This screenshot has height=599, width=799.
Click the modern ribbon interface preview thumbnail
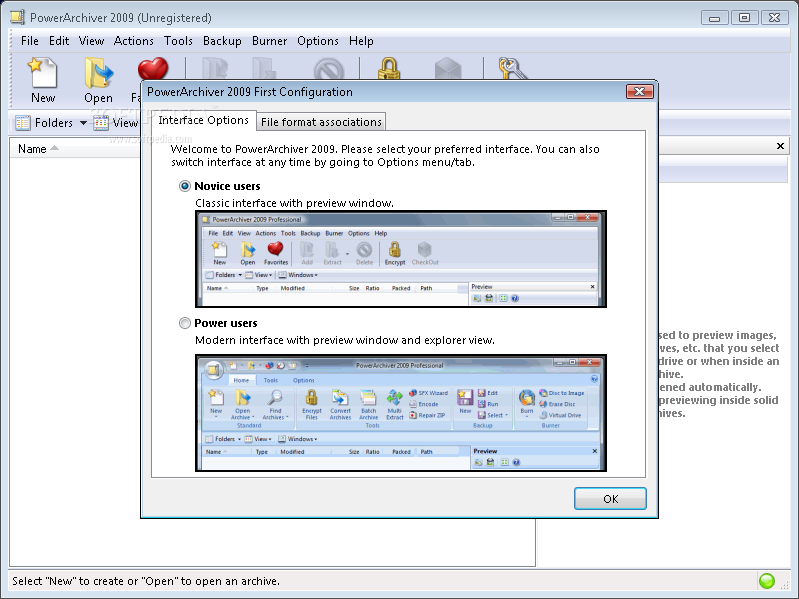(401, 413)
